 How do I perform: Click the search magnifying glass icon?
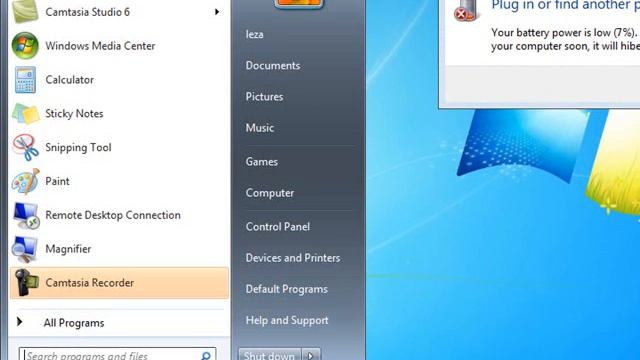click(206, 356)
